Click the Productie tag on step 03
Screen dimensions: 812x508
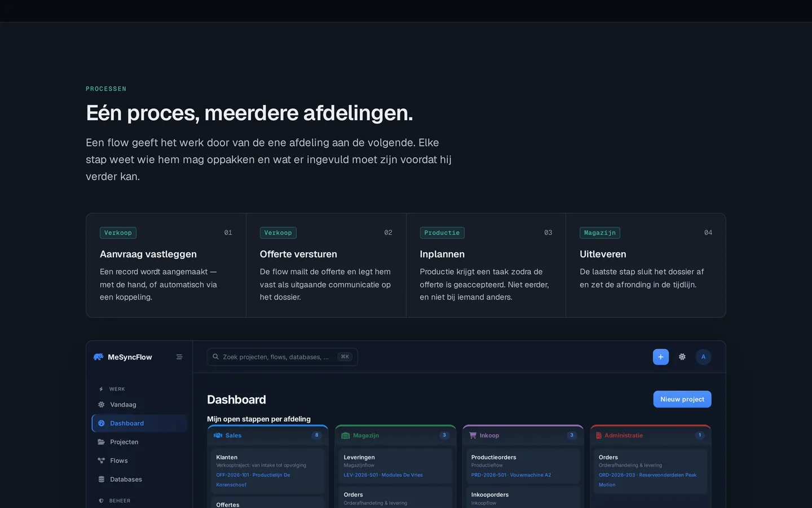[442, 233]
